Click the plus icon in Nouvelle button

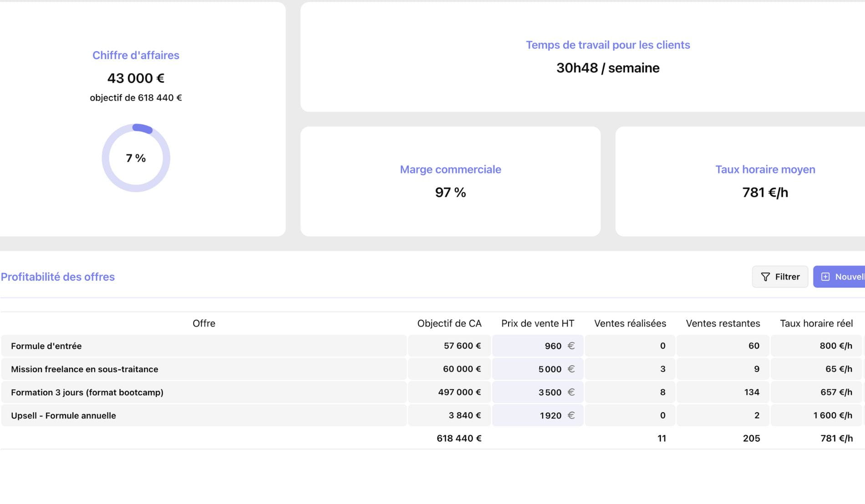[x=825, y=277]
